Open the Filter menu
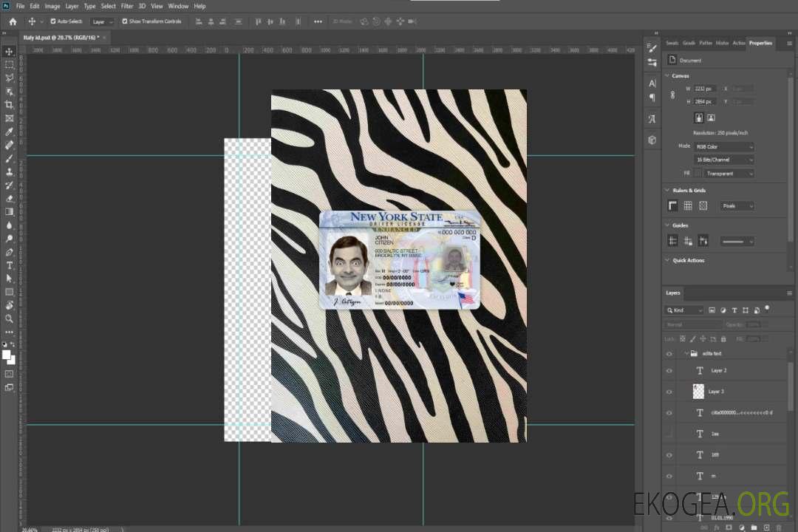The image size is (798, 532). [127, 6]
